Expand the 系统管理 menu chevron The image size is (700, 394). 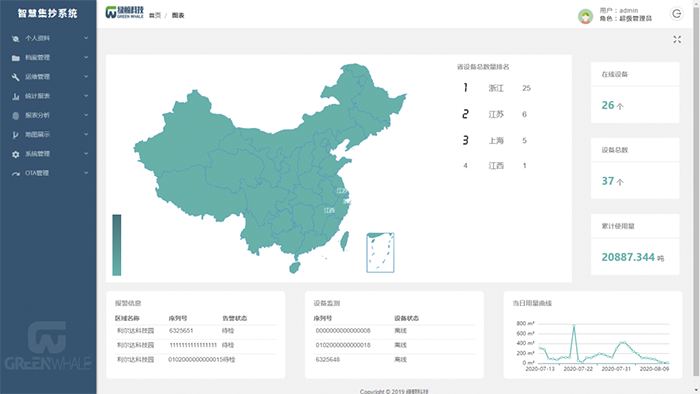tap(86, 153)
